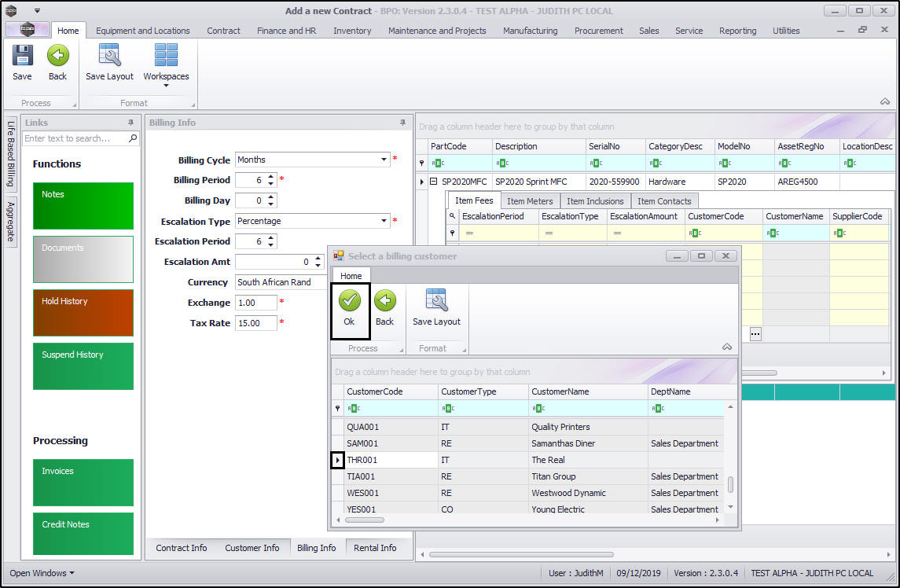Click the Invoices processing tile
The height and width of the screenshot is (588, 900).
coord(83,482)
